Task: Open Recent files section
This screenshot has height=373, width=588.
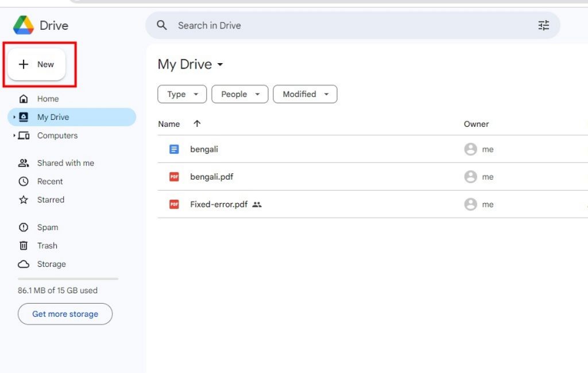Action: tap(50, 181)
